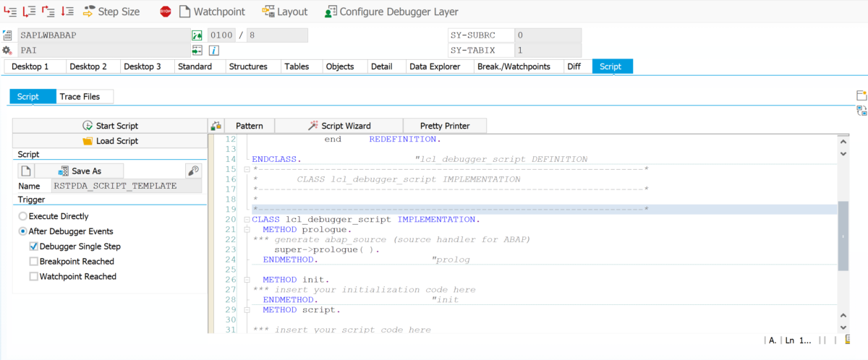868x360 pixels.
Task: Collapse the code block at line 20
Action: [247, 220]
